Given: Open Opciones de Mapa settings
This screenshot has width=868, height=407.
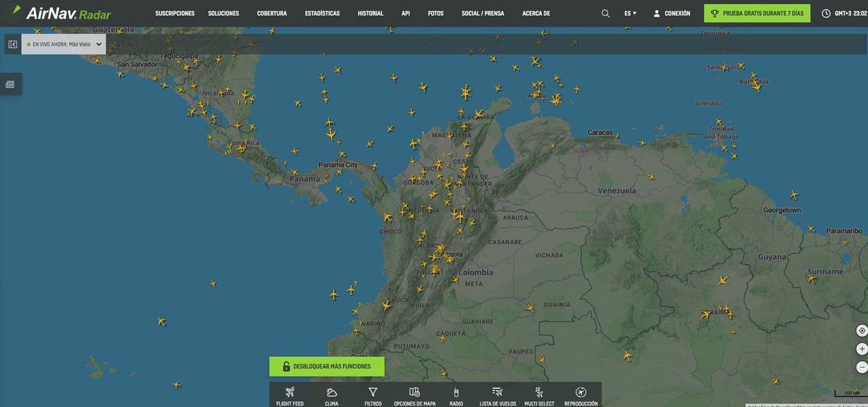Looking at the screenshot, I should pos(414,395).
